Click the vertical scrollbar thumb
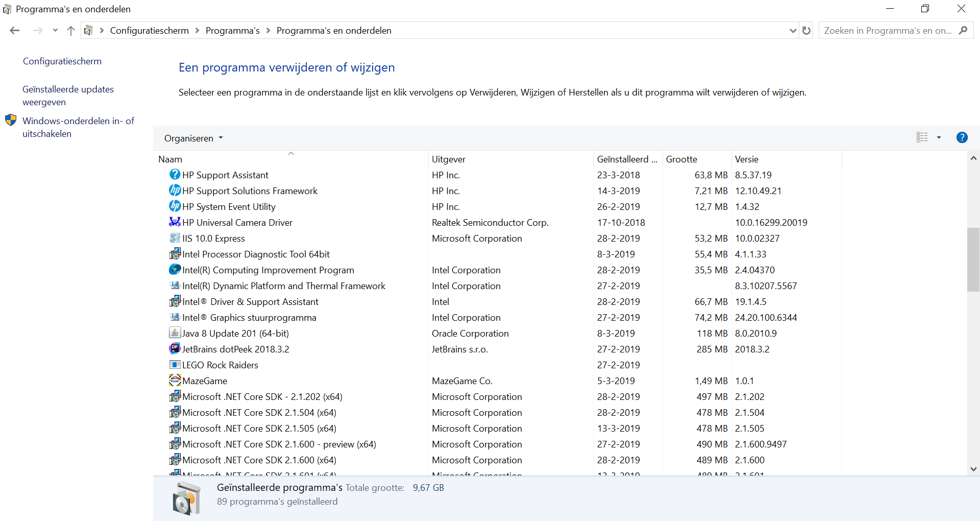980x521 pixels. (973, 259)
